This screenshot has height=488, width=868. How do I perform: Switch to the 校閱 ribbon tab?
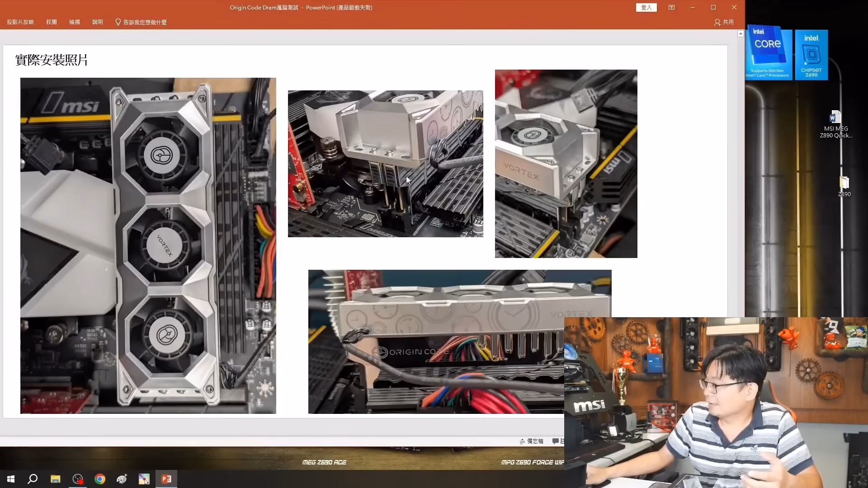(52, 22)
